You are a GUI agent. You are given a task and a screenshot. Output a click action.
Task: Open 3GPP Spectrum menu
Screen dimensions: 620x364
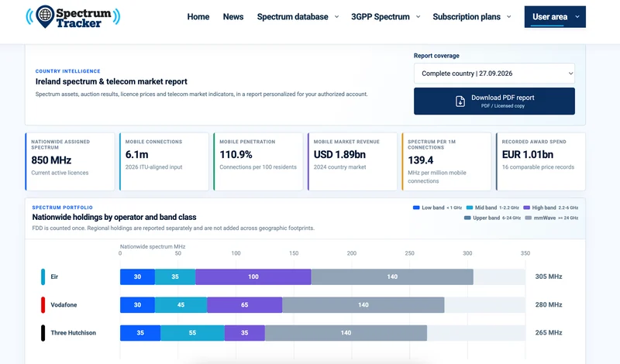(381, 17)
